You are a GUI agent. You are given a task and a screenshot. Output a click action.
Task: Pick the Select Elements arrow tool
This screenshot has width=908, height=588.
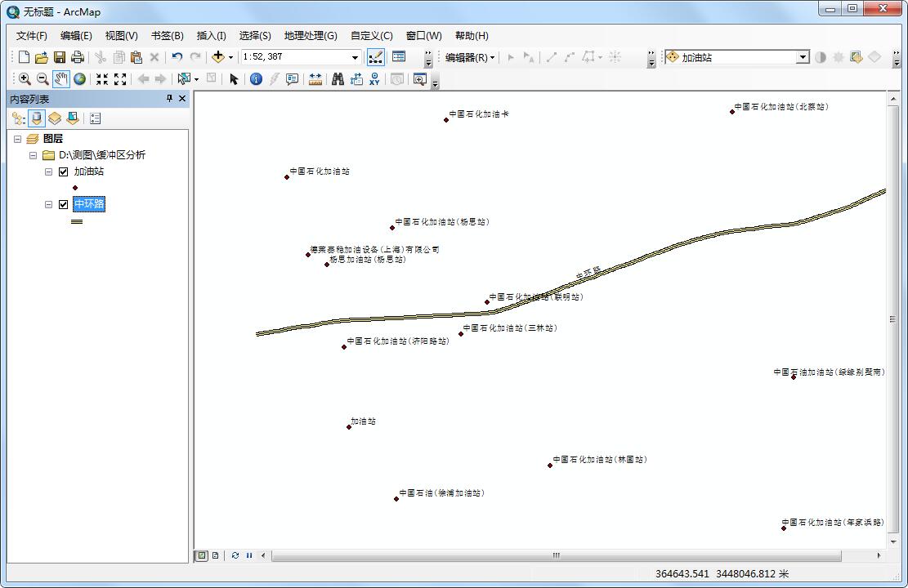pyautogui.click(x=234, y=78)
